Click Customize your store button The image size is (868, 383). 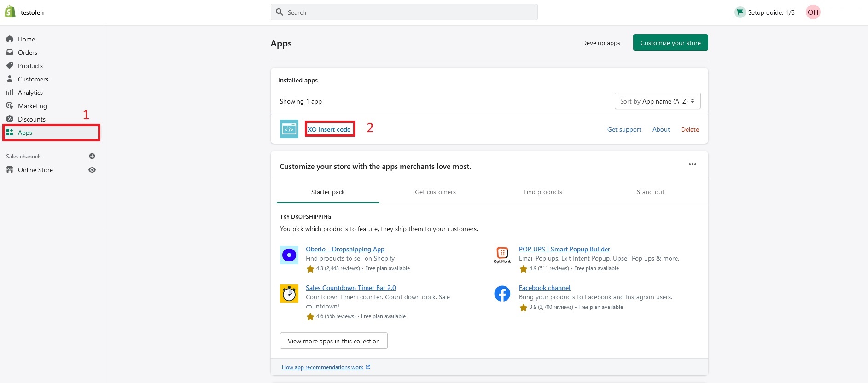tap(670, 43)
